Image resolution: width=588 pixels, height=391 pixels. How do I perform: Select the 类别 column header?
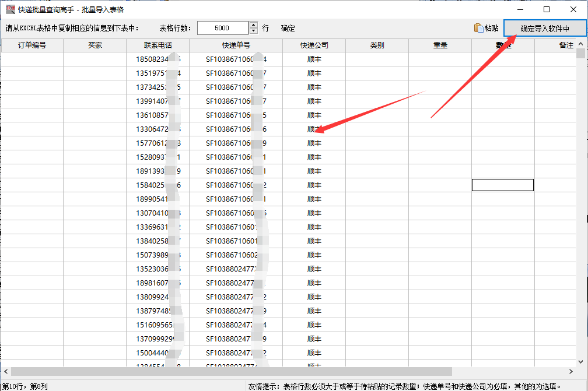(377, 44)
